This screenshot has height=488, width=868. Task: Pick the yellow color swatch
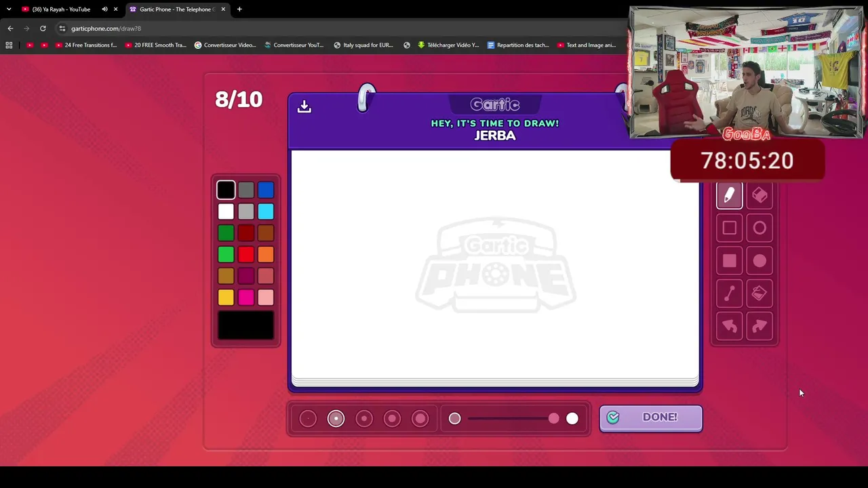click(226, 298)
